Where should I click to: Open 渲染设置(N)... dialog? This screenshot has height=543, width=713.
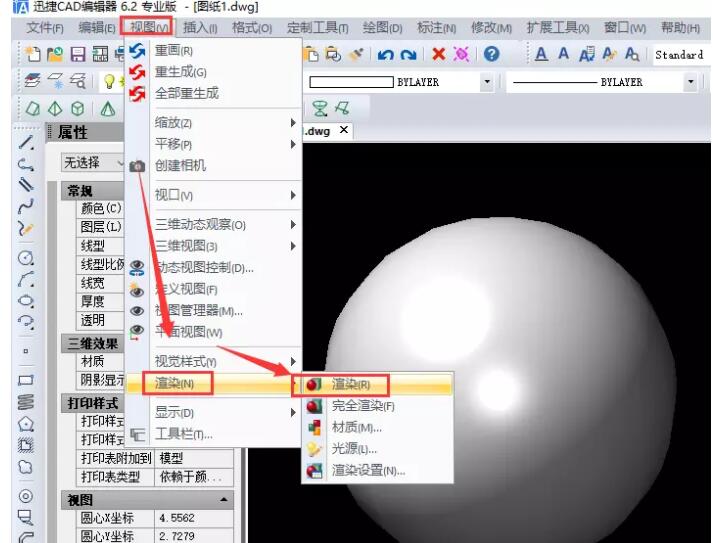click(377, 470)
